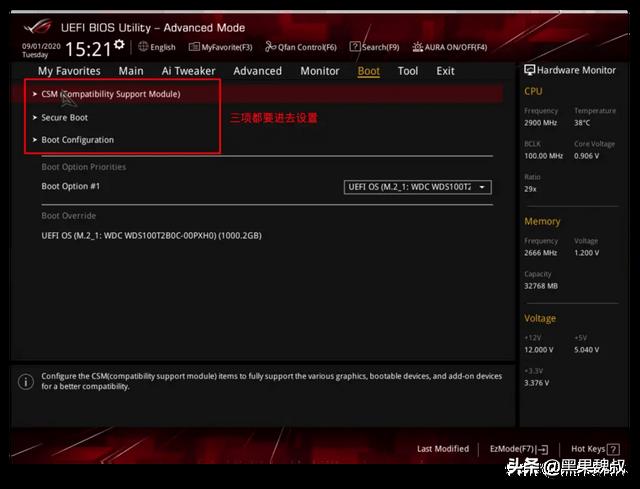Viewport: 640px width, 489px height.
Task: Open the Boot Option #1 dropdown
Action: [418, 187]
